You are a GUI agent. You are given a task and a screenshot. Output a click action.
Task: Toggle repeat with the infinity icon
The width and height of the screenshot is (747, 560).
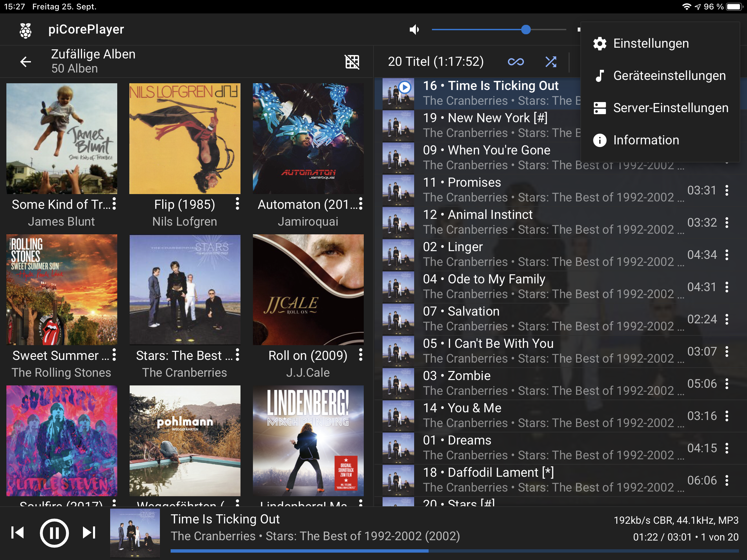(516, 61)
